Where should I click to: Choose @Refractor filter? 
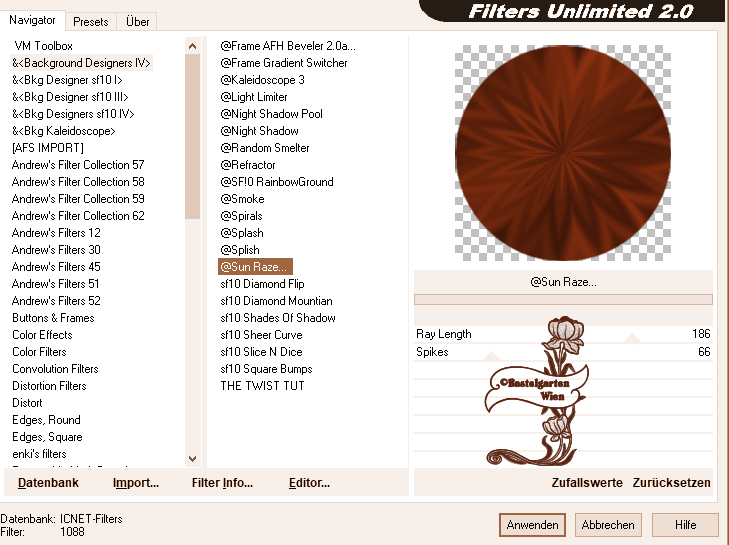pos(247,165)
